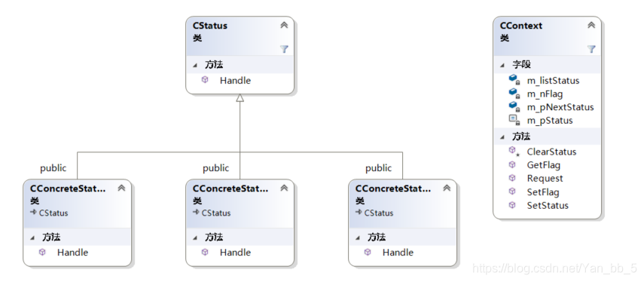The height and width of the screenshot is (282, 644).
Task: Click the filter icon in CContext class
Action: coord(591,49)
